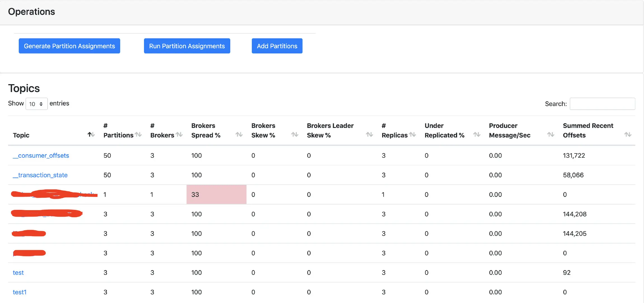Open the Show entries count dropdown
Screen dimensions: 644x303
pyautogui.click(x=36, y=104)
